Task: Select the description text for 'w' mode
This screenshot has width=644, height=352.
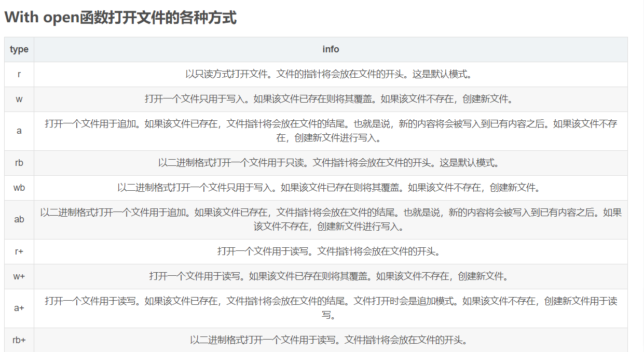Action: (x=331, y=99)
